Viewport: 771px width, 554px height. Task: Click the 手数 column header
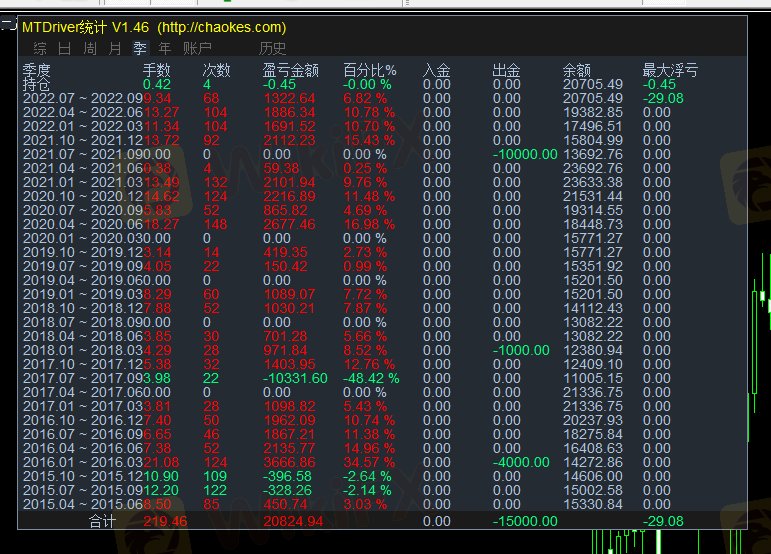(x=156, y=70)
